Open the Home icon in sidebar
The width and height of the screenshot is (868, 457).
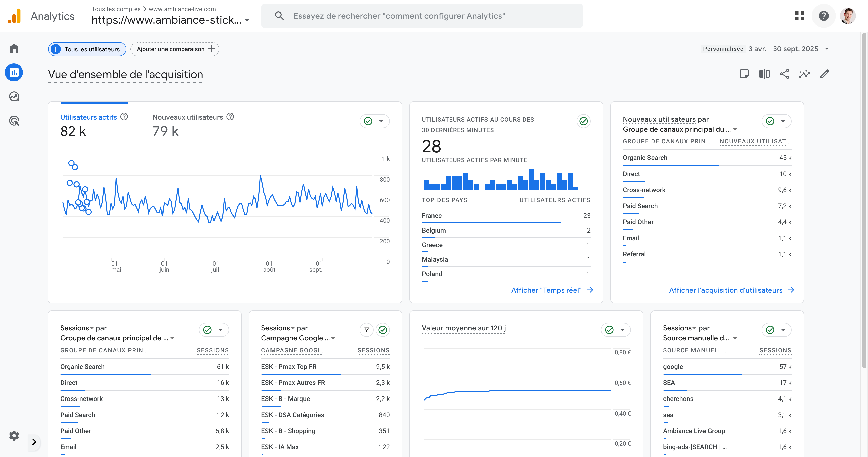[x=14, y=48]
